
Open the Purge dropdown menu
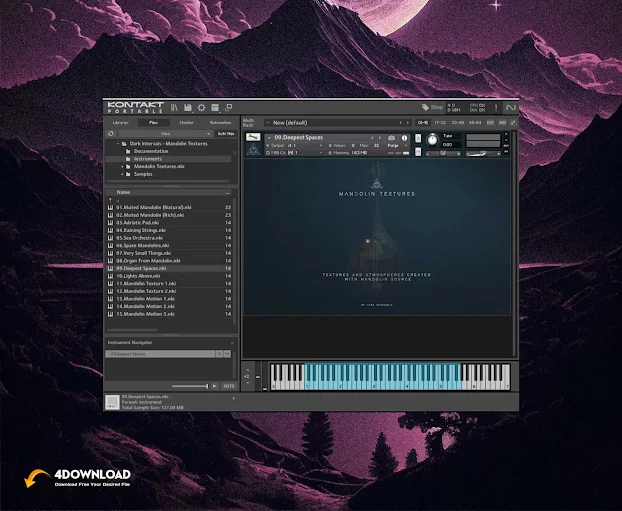pyautogui.click(x=396, y=146)
